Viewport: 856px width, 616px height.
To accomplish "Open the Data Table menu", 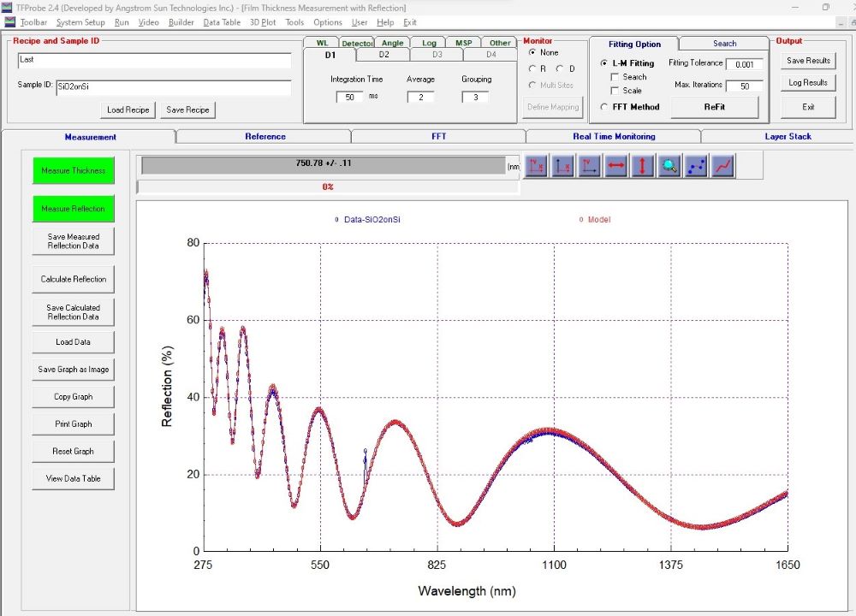I will click(x=222, y=22).
